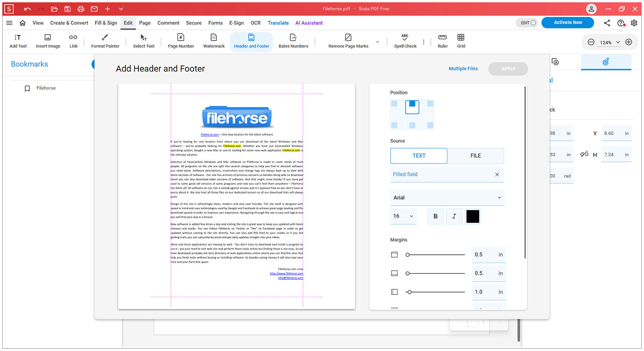Select the Format Painter tool
This screenshot has width=644, height=351.
[x=105, y=41]
